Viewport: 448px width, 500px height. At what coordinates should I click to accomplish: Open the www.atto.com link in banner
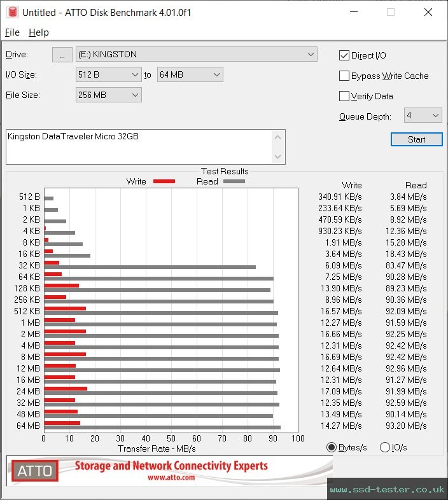tap(171, 477)
